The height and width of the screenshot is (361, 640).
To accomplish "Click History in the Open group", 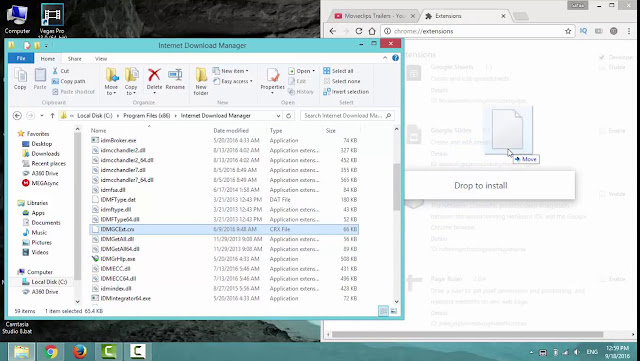I will (301, 91).
